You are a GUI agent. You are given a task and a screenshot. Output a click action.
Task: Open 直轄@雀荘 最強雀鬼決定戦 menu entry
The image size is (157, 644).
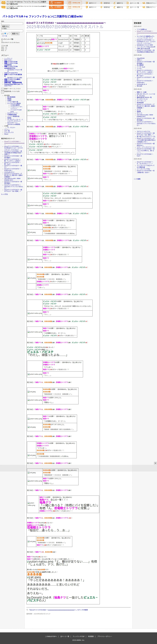click(13, 83)
